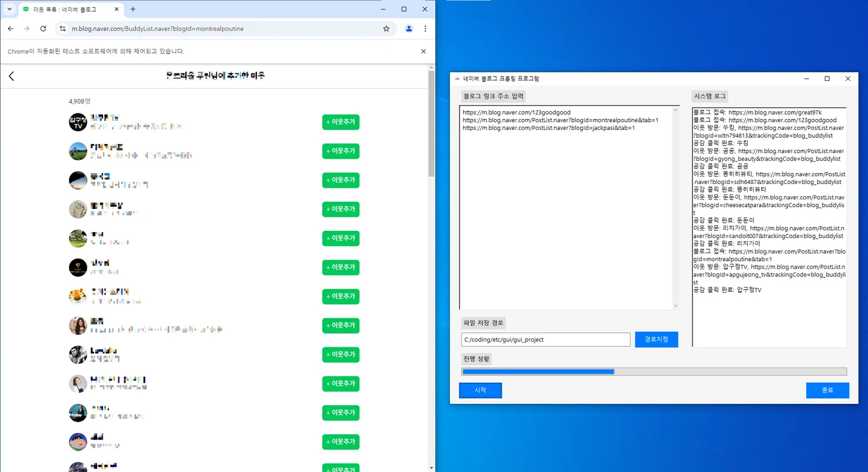Go back in Chrome browser history
868x472 pixels.
[10, 29]
